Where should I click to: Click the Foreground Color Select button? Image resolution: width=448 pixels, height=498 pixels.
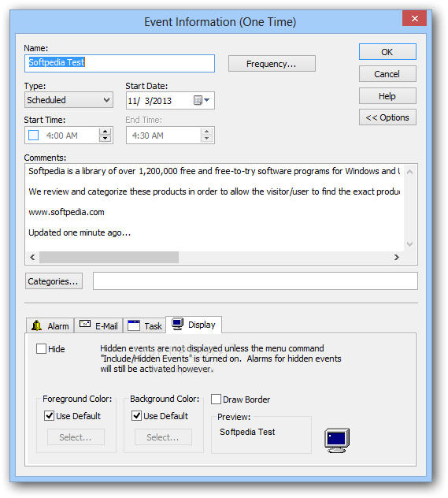(x=76, y=437)
